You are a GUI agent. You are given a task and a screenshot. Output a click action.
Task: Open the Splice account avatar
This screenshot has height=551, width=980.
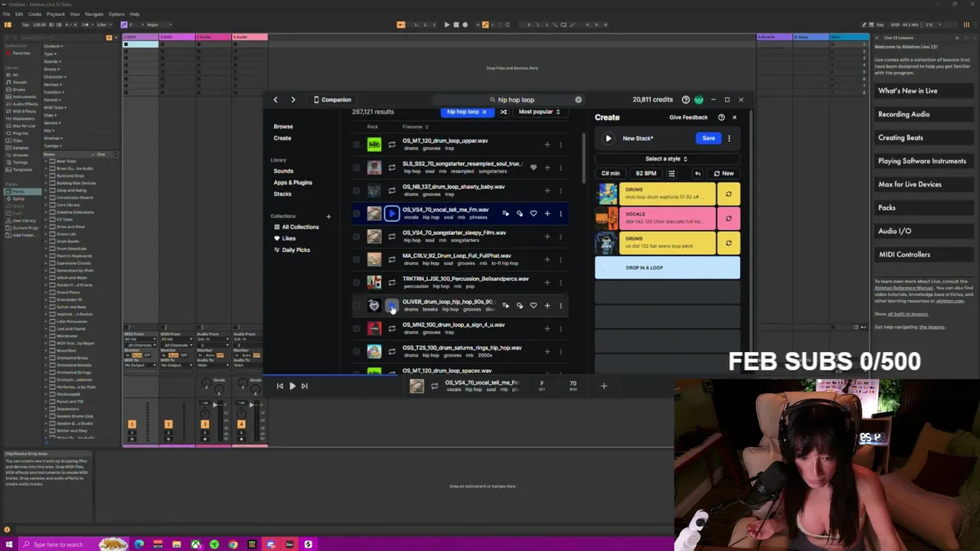tap(698, 99)
